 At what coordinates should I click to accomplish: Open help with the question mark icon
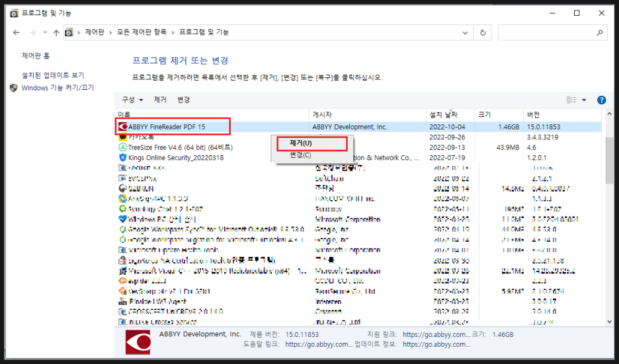(601, 100)
